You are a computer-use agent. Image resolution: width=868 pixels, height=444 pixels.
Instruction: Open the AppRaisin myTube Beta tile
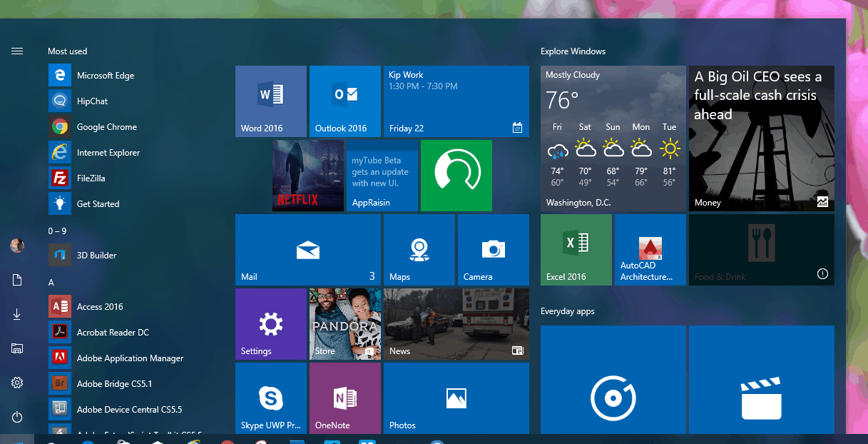coord(382,176)
